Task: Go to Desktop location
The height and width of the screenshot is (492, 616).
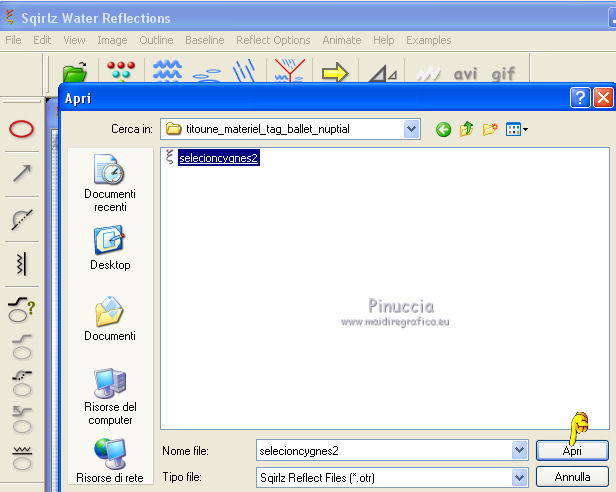Action: click(x=110, y=248)
